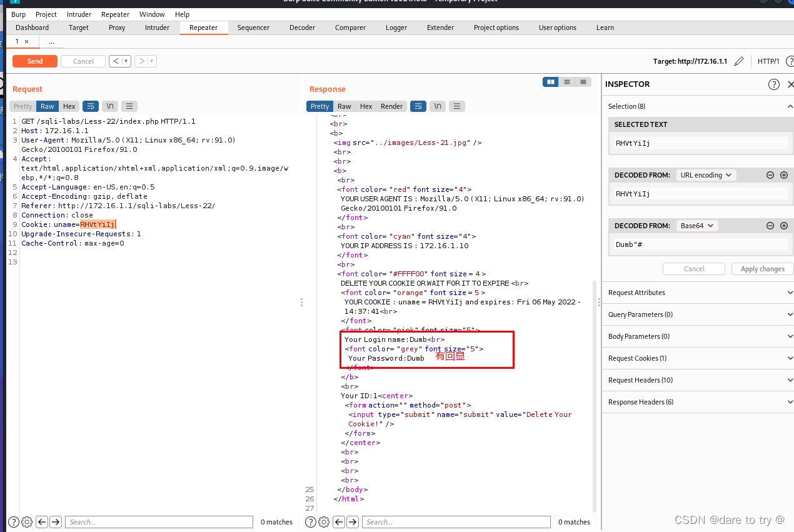Click Apply changes in Inspector

point(762,269)
